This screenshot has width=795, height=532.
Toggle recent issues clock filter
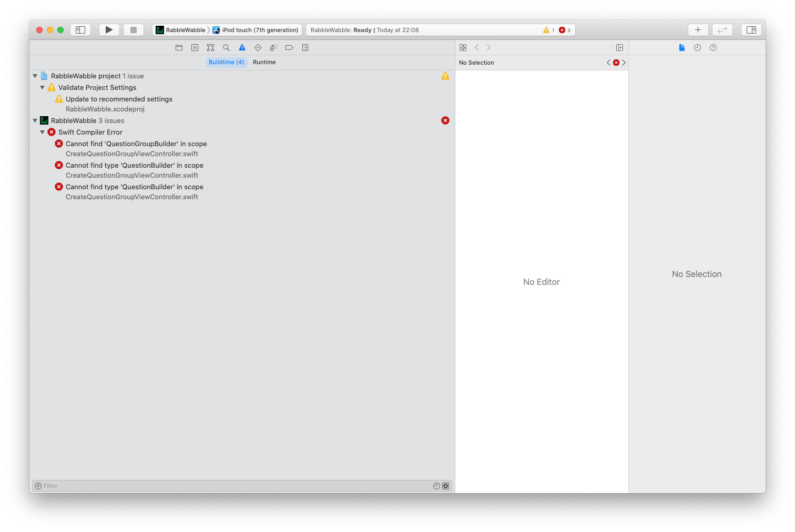pos(436,486)
